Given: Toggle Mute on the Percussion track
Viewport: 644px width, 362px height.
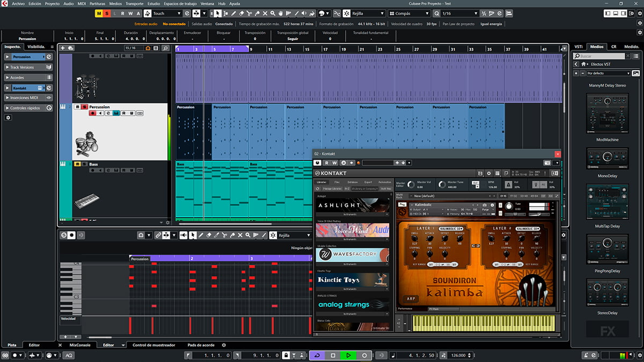Looking at the screenshot, I should 77,107.
